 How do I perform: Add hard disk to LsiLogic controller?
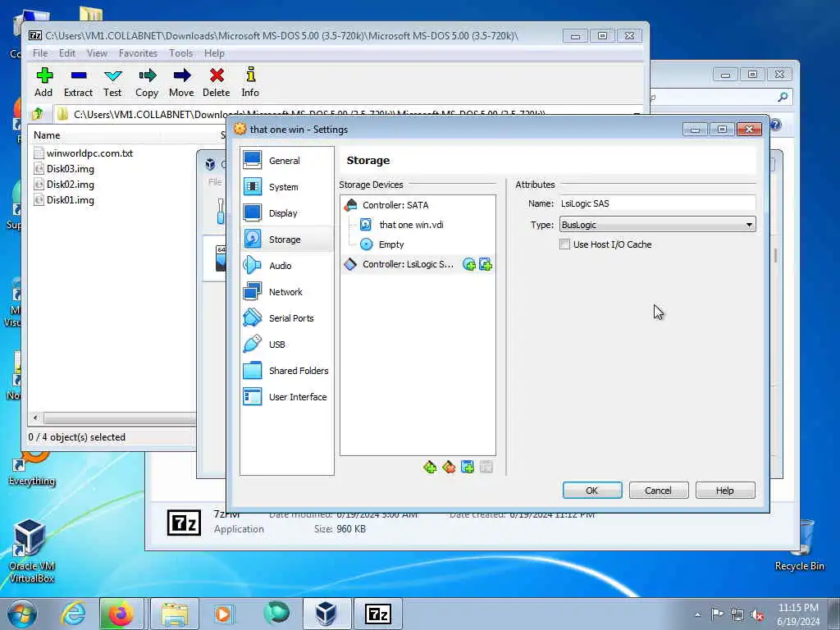click(486, 264)
